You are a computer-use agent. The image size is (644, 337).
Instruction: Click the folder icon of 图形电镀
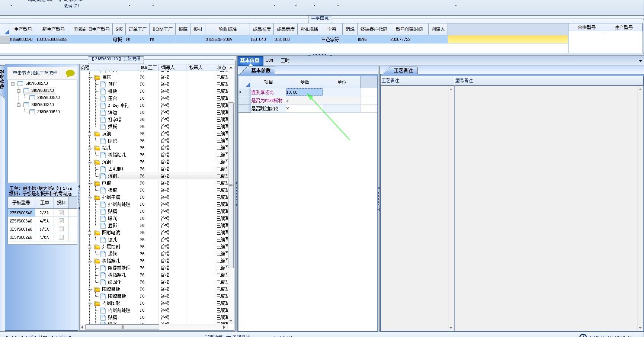tap(97, 233)
